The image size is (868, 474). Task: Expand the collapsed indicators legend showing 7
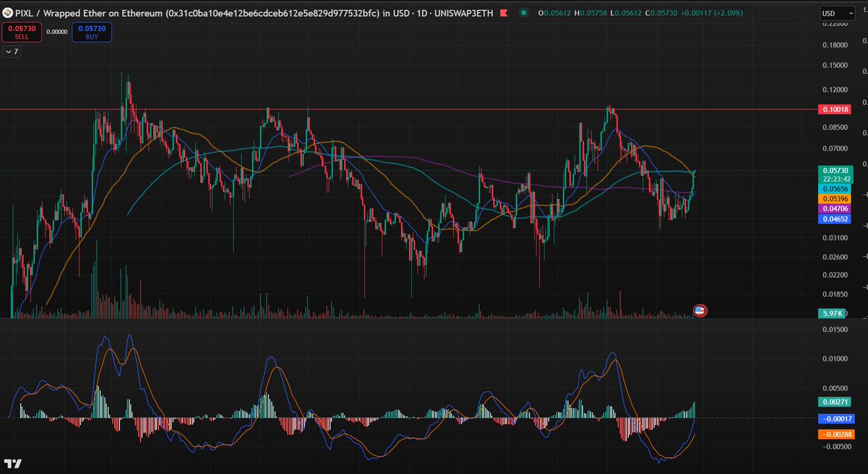click(x=12, y=51)
